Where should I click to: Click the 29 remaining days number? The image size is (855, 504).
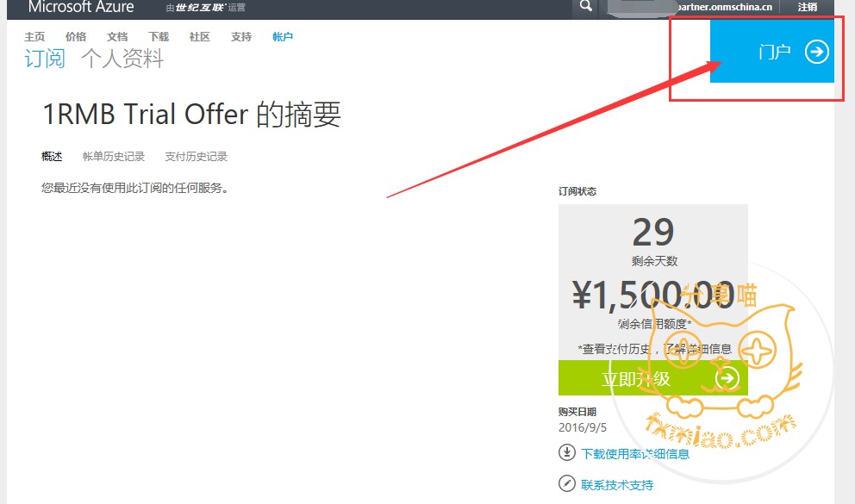(653, 232)
